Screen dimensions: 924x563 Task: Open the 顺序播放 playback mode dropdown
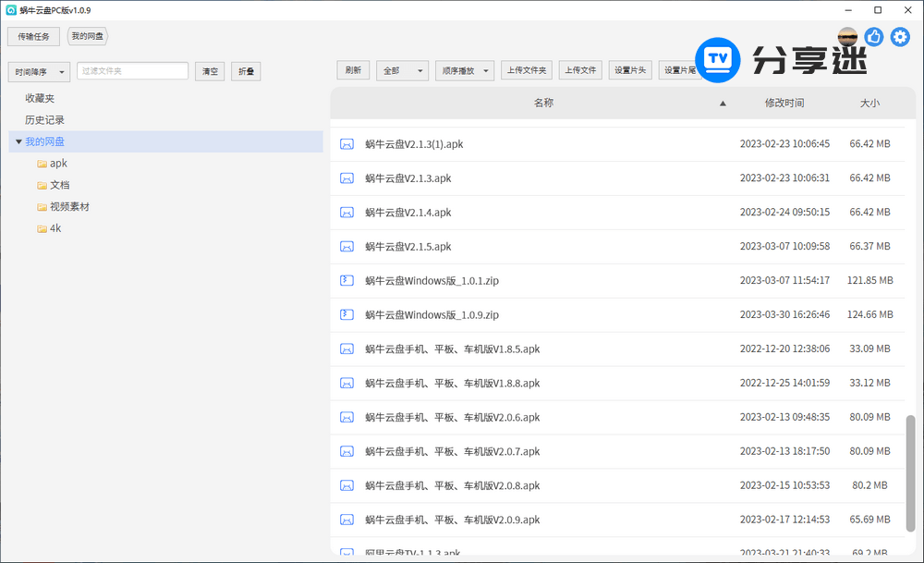(x=464, y=69)
